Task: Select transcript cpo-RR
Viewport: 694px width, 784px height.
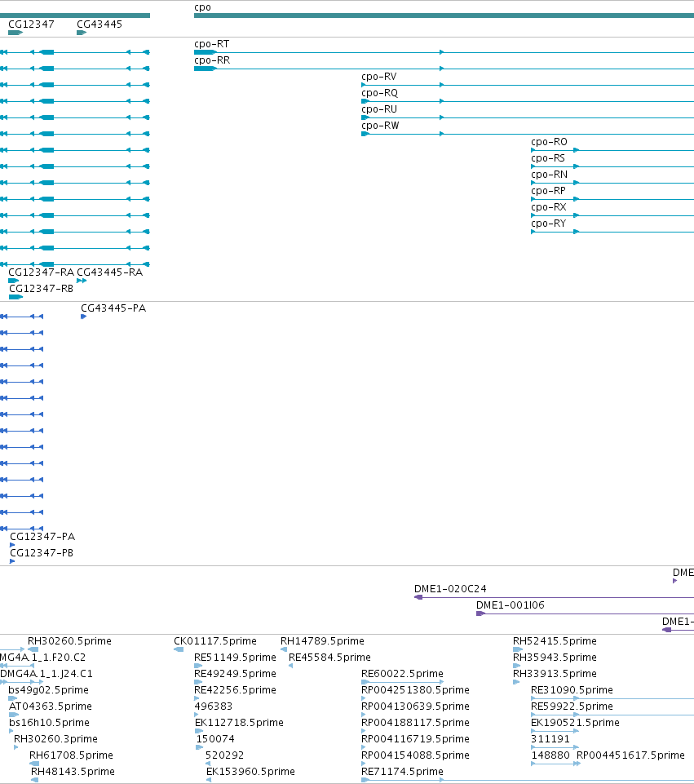Action: coord(212,60)
